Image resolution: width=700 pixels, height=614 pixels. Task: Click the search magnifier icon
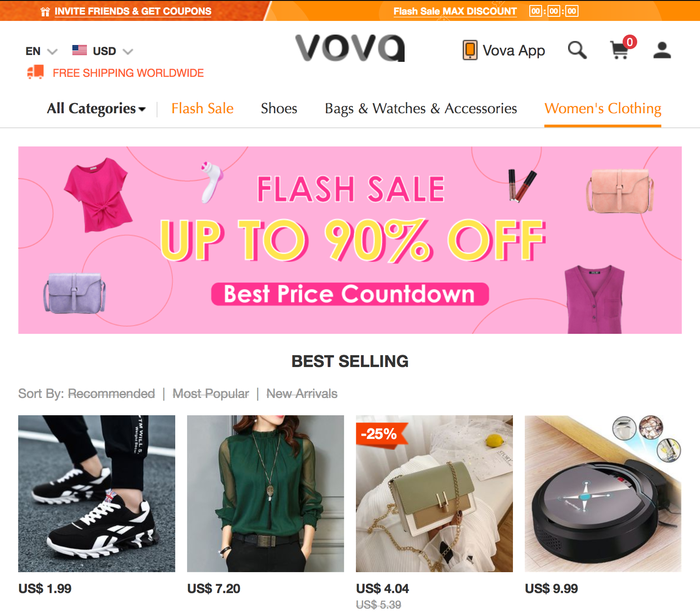pos(577,50)
